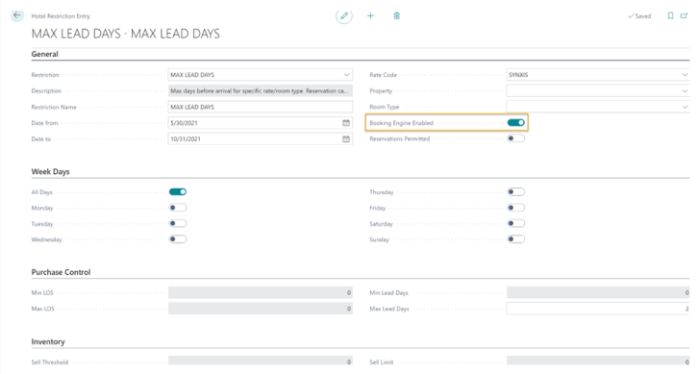Image resolution: width=700 pixels, height=374 pixels.
Task: Turn off the All Days toggle
Action: 178,192
